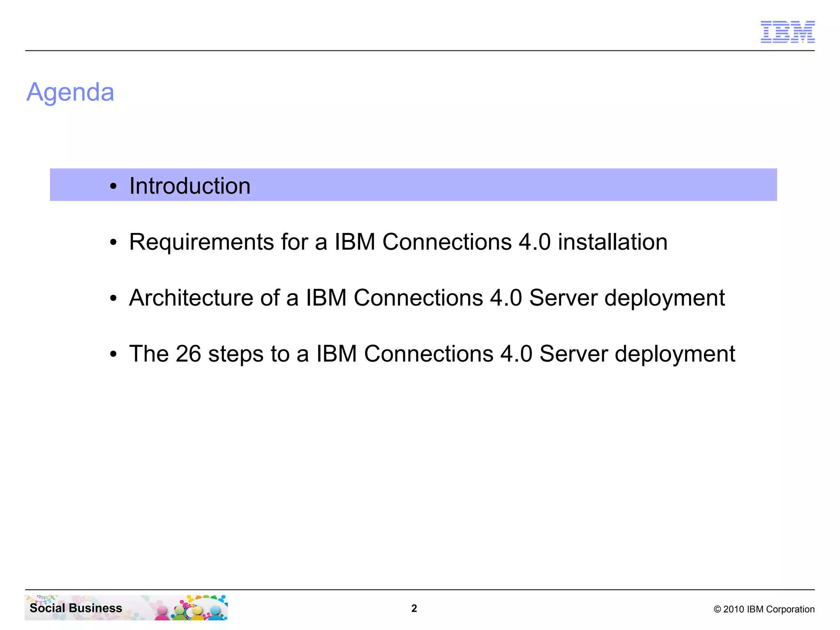Click the IBM logo
Viewport: 840px width, 630px height.
[787, 32]
